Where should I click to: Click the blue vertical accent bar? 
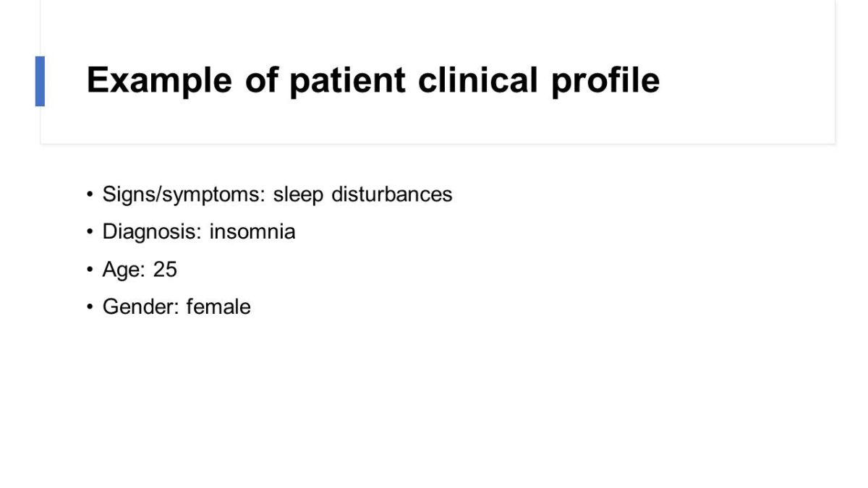pyautogui.click(x=40, y=81)
